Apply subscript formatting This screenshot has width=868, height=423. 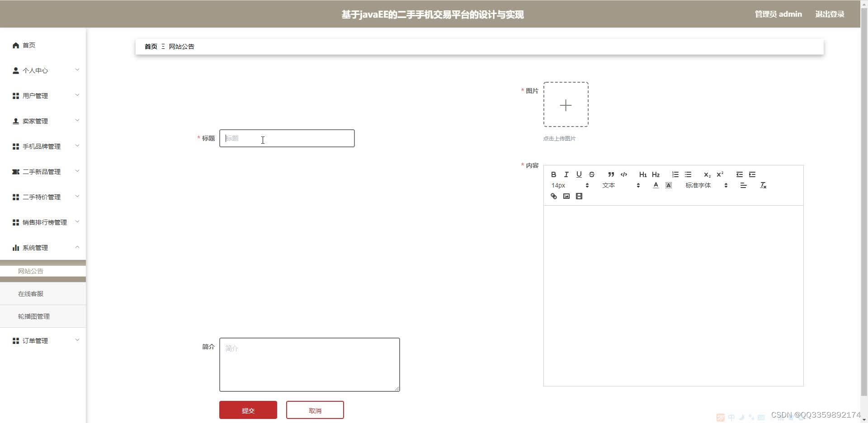pos(707,174)
